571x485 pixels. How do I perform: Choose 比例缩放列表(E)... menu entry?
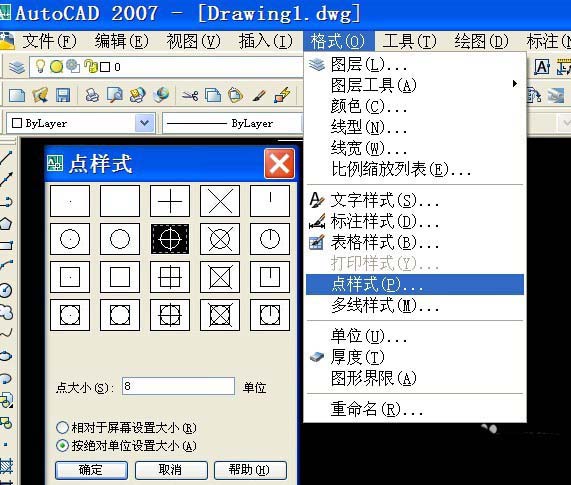pos(415,169)
